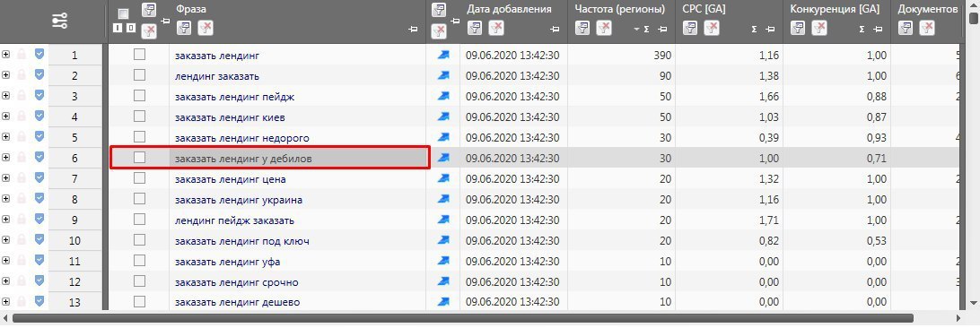Check the box for 'лендинг заказать'
This screenshot has height=328, width=980.
click(x=139, y=75)
